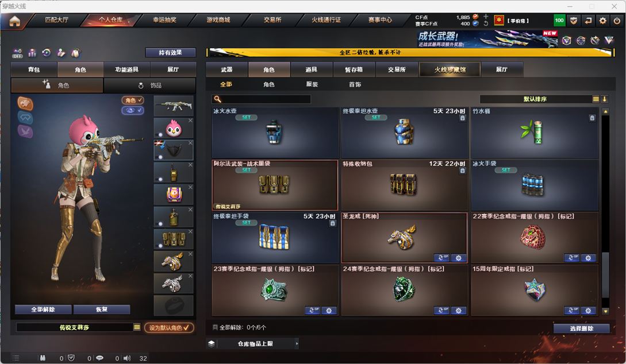This screenshot has height=364, width=626.
Task: Click the return arrow icon in top bar
Action: click(x=588, y=20)
